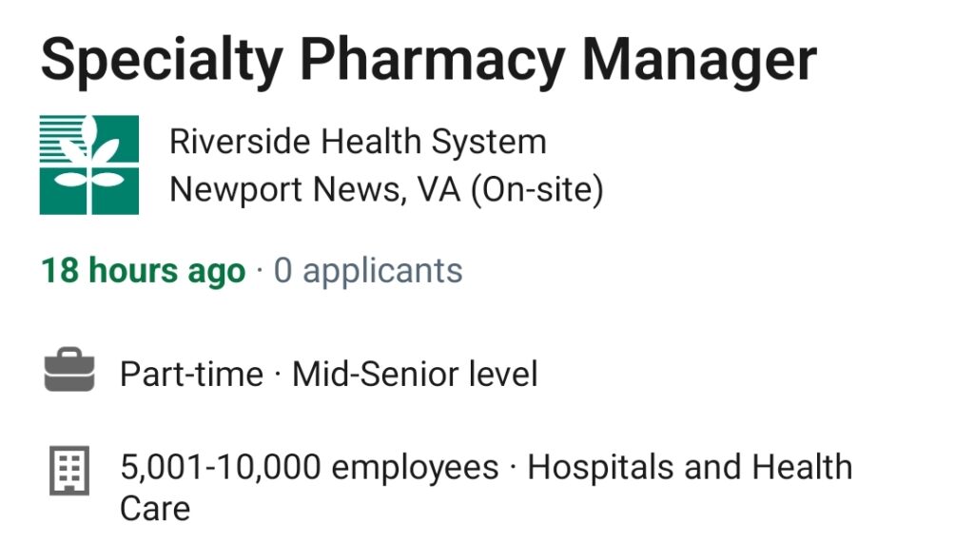View the 0 applicants count

point(368,271)
